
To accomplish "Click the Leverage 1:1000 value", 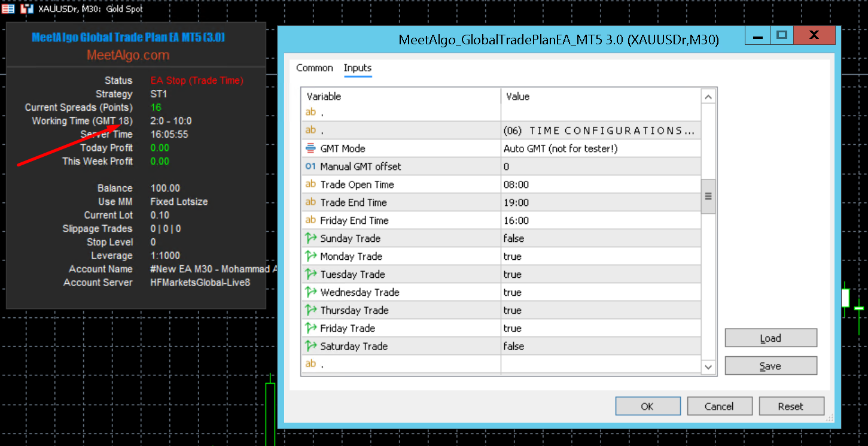I will pyautogui.click(x=165, y=256).
